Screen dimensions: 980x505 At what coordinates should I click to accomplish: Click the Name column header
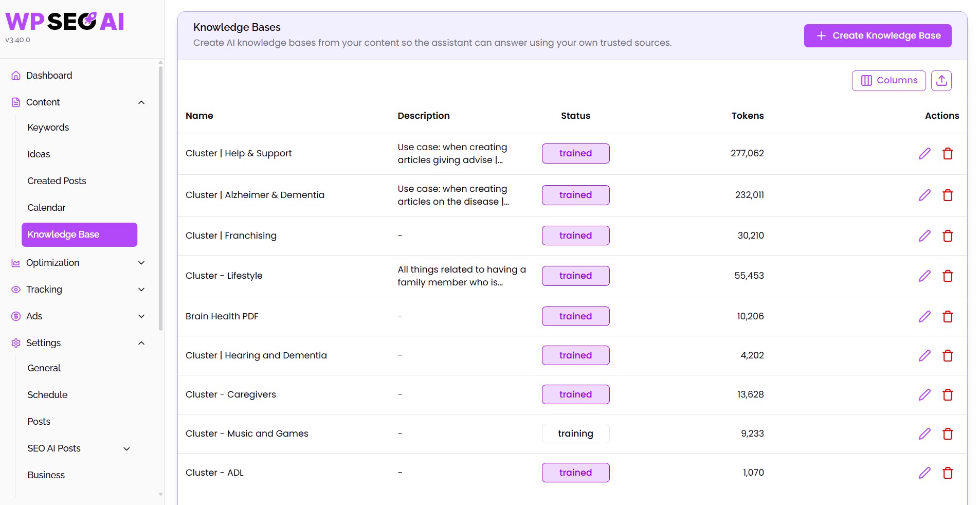[199, 116]
